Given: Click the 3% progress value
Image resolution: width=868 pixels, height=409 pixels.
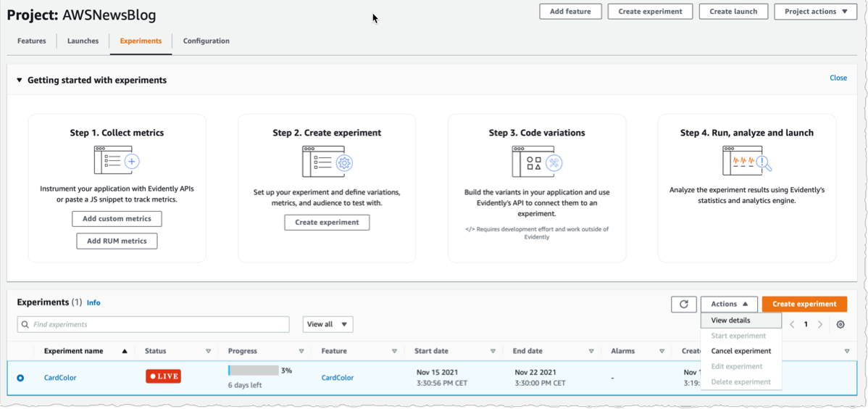Looking at the screenshot, I should click(x=287, y=371).
